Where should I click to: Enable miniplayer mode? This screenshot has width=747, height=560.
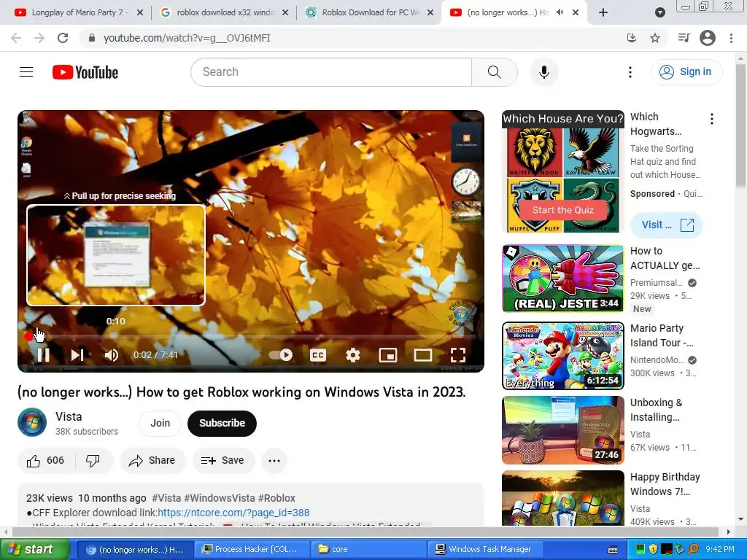coord(388,355)
